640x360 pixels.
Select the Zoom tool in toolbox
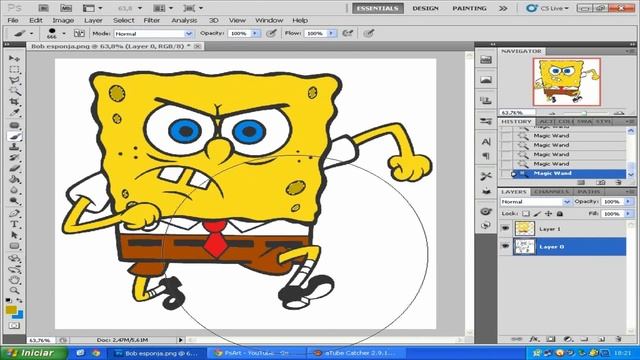click(14, 291)
